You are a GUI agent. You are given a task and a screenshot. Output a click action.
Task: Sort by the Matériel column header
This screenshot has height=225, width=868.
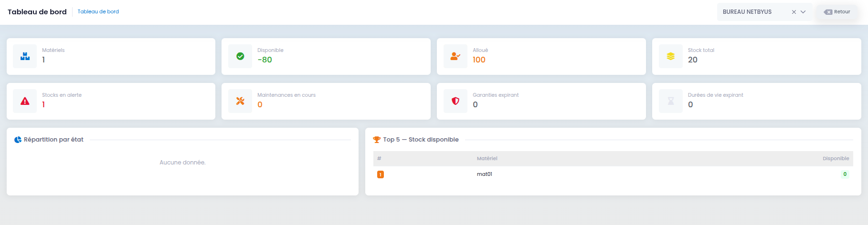pos(487,158)
